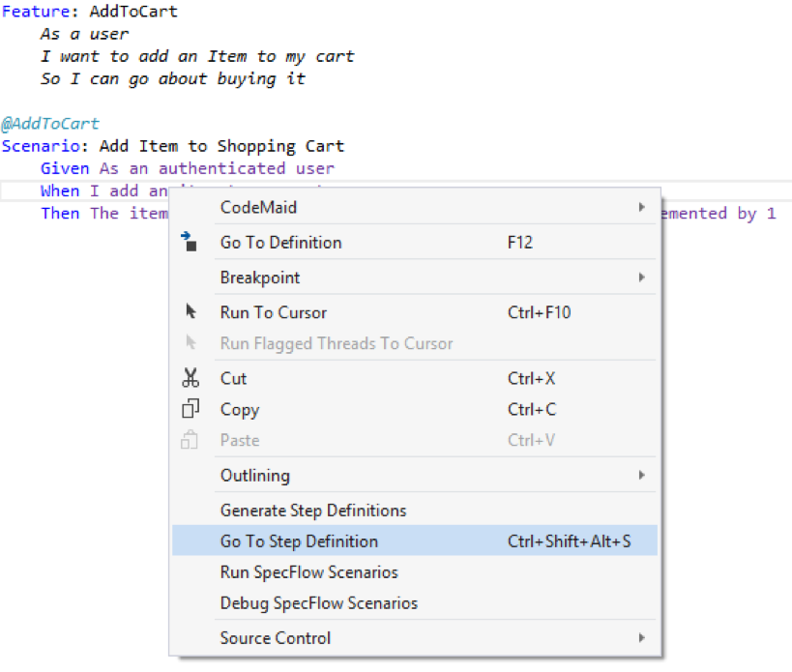The image size is (792, 672).
Task: Select the Breakpoint menu entry
Action: (260, 278)
